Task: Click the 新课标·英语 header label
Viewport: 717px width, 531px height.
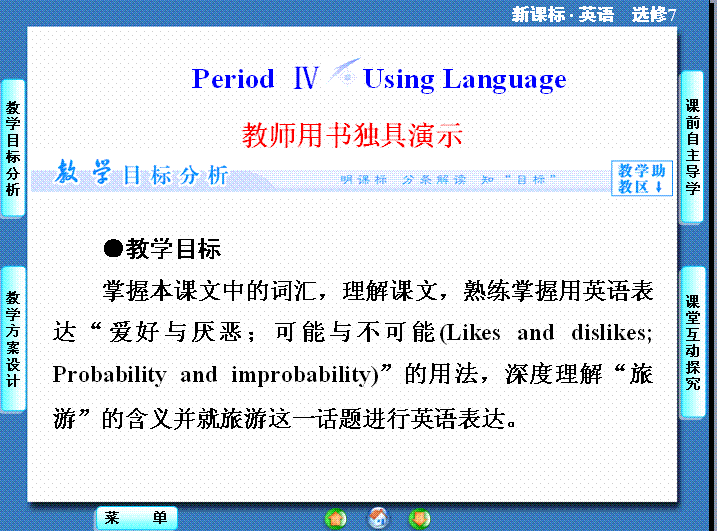Action: [563, 14]
